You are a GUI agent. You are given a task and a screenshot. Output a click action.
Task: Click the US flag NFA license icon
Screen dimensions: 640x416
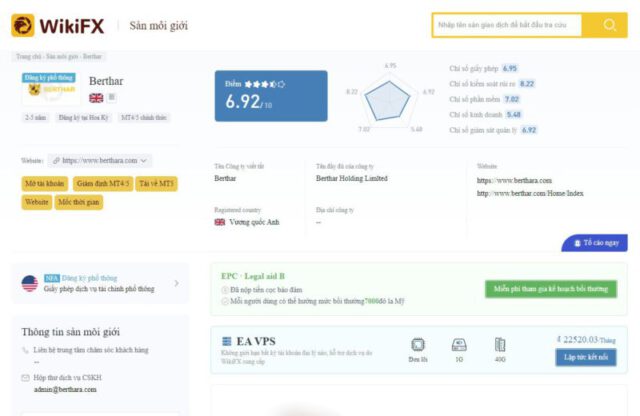coord(29,283)
